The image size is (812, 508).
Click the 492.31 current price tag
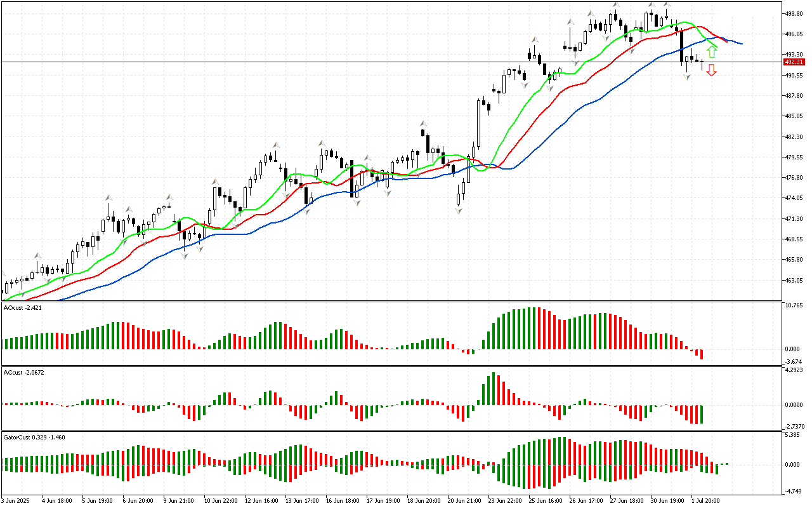(794, 62)
